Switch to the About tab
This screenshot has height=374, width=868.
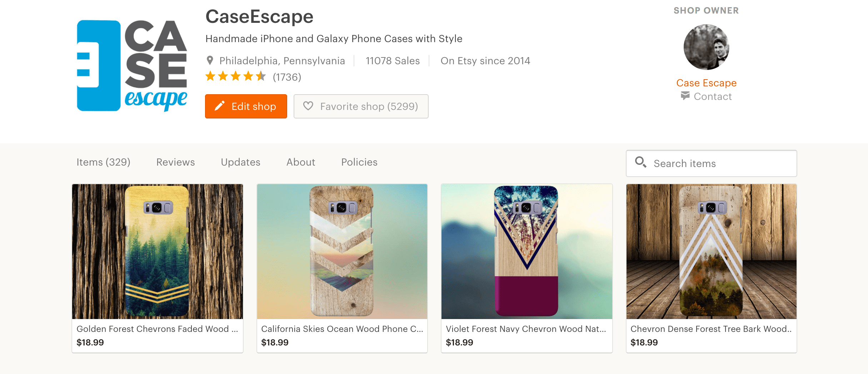click(300, 162)
